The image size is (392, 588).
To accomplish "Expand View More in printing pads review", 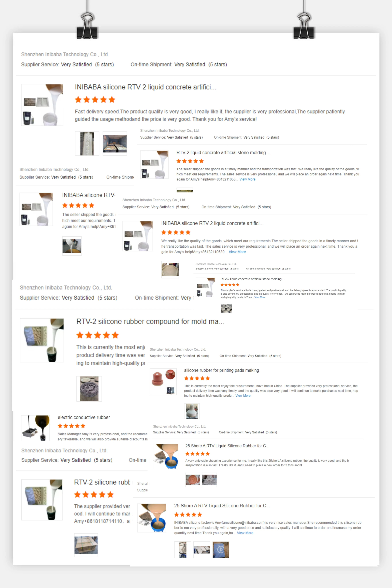I will (243, 396).
